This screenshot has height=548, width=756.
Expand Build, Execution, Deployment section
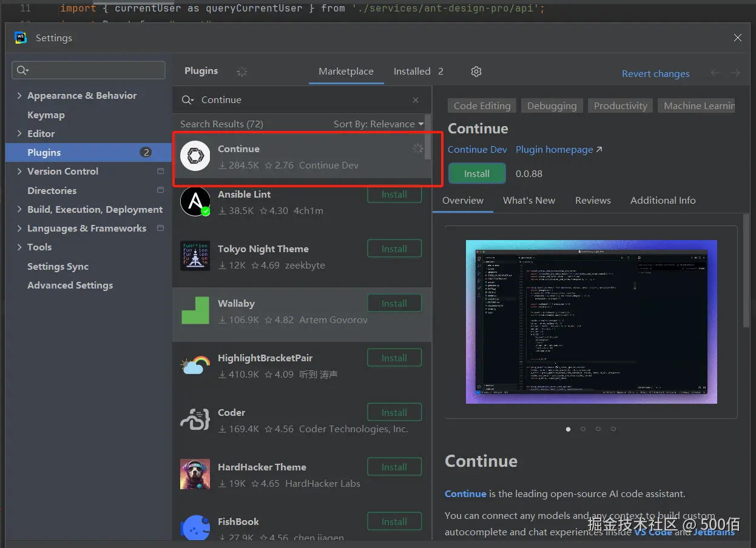coord(19,209)
